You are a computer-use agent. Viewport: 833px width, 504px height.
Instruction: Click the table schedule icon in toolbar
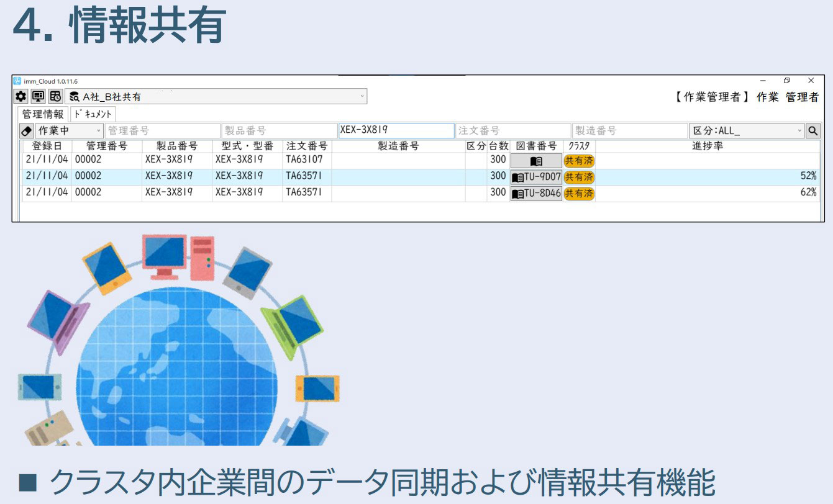click(x=55, y=96)
